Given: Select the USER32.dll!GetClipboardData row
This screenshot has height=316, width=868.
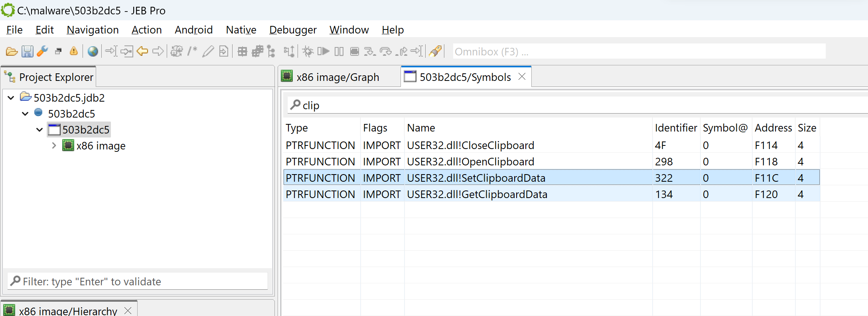Looking at the screenshot, I should (x=551, y=194).
